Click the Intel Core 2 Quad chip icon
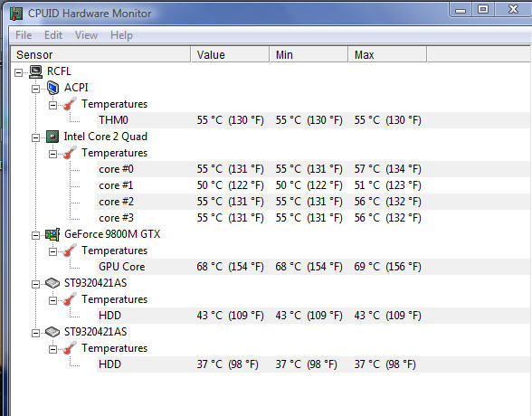The image size is (532, 416). 52,137
